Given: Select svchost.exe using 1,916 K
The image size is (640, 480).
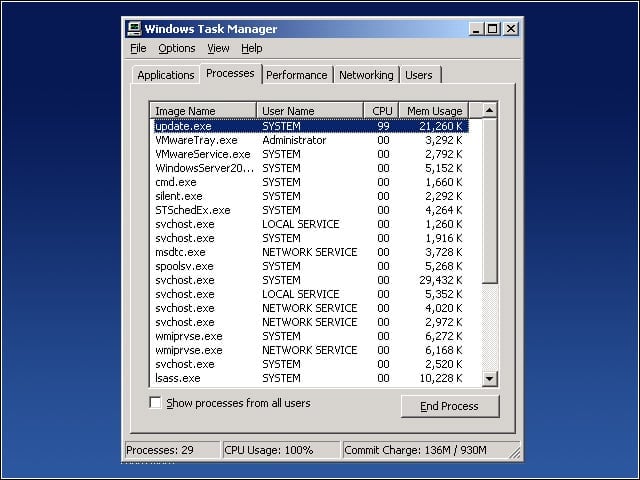Looking at the screenshot, I should pyautogui.click(x=311, y=238).
